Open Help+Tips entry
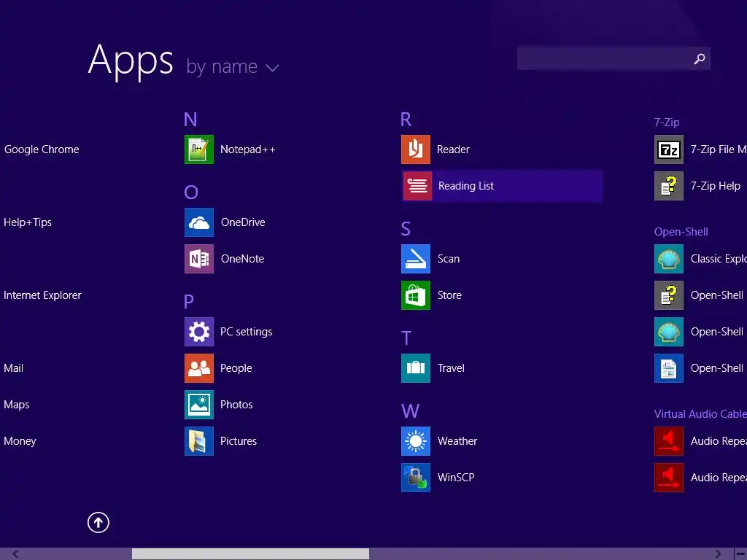The image size is (747, 560). 28,222
